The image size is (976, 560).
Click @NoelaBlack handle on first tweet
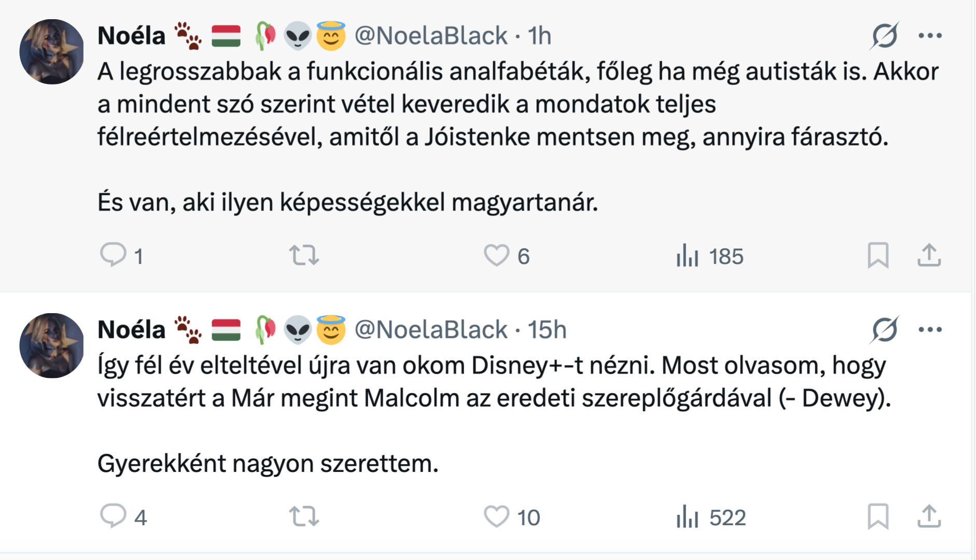pyautogui.click(x=430, y=36)
